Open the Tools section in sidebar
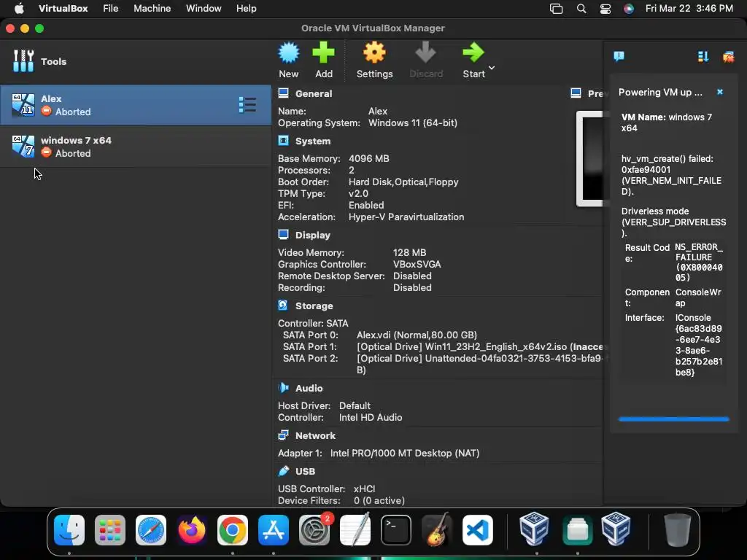This screenshot has width=747, height=560. [x=136, y=61]
